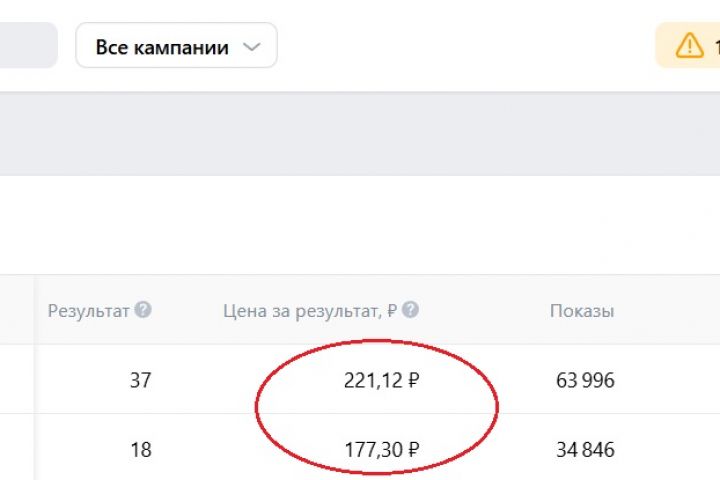This screenshot has height=480, width=720.
Task: Click help icon beside "Цена за результат, ₽"
Action: click(x=410, y=310)
